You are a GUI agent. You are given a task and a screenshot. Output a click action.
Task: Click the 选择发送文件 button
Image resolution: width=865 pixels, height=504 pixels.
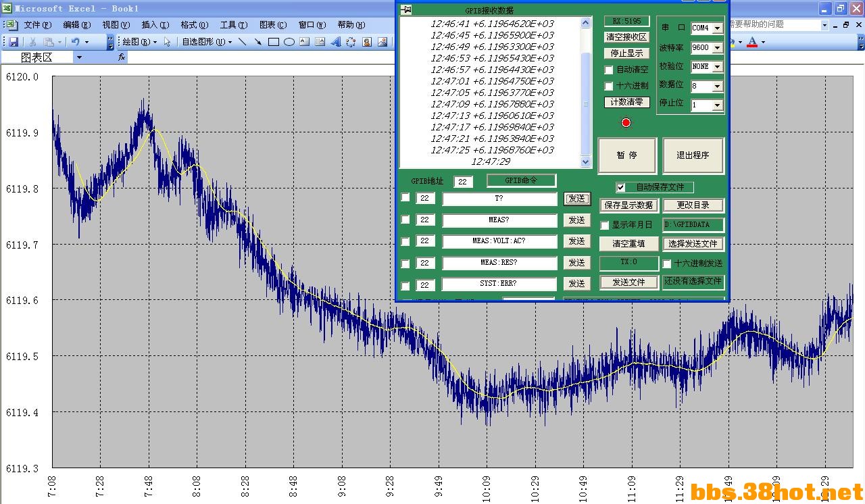point(693,244)
